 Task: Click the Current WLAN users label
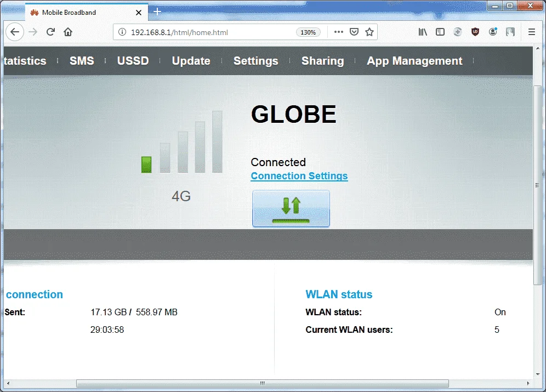tap(349, 329)
